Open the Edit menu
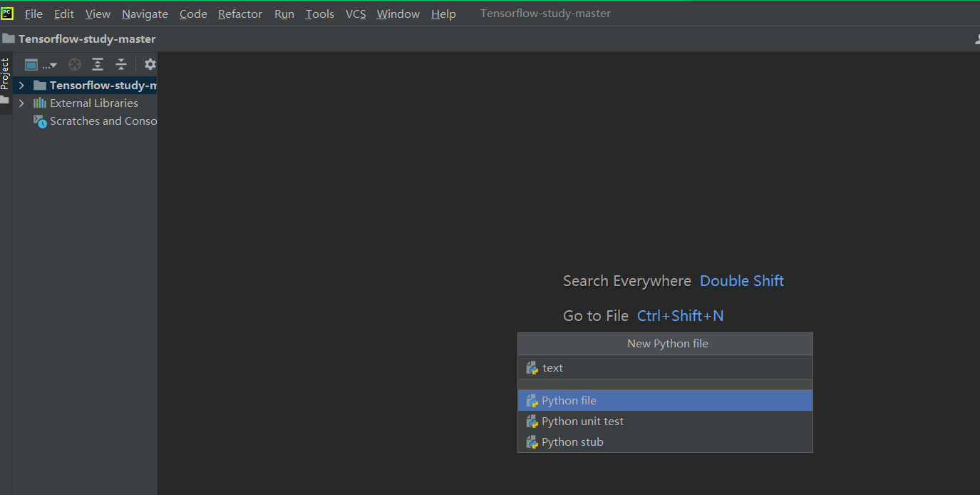Viewport: 980px width, 495px height. tap(64, 14)
